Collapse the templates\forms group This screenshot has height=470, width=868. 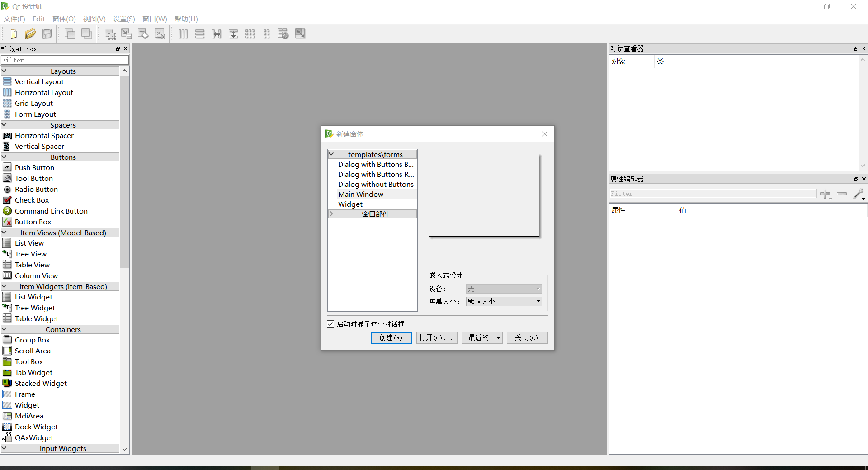pyautogui.click(x=332, y=154)
